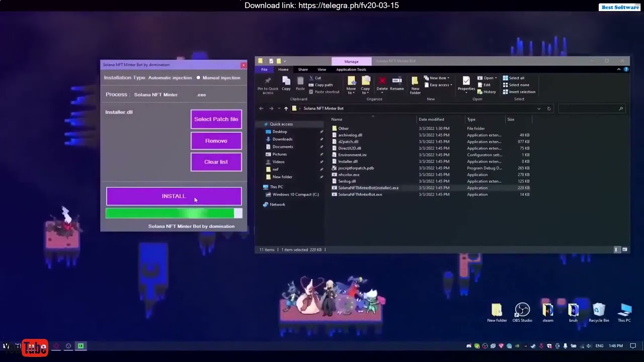Open the taskbar notification center icon

tap(633, 346)
